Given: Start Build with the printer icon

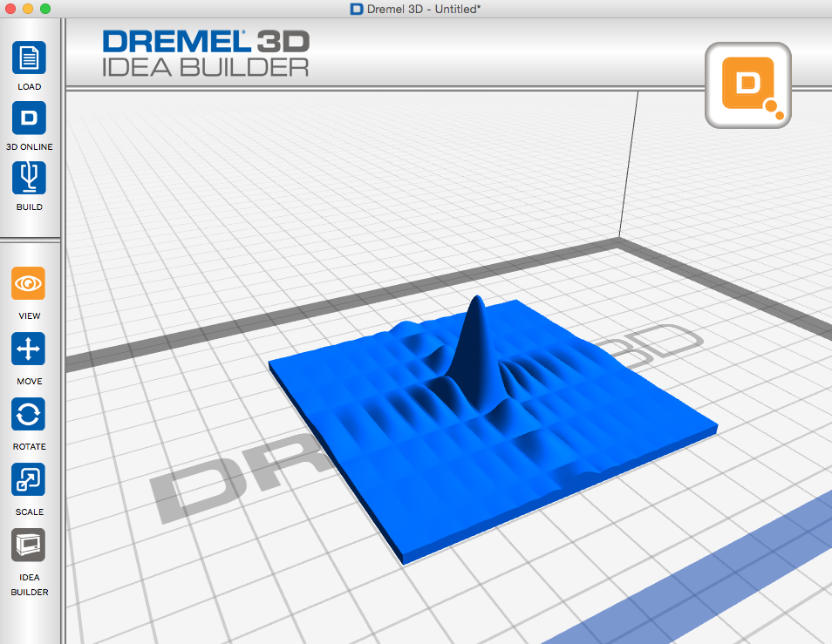Looking at the screenshot, I should [29, 178].
